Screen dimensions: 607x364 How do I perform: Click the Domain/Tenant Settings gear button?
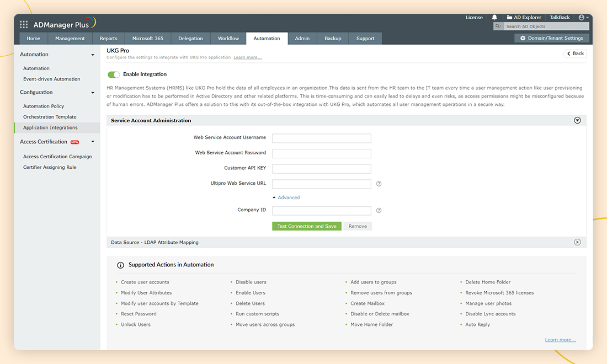click(x=551, y=38)
